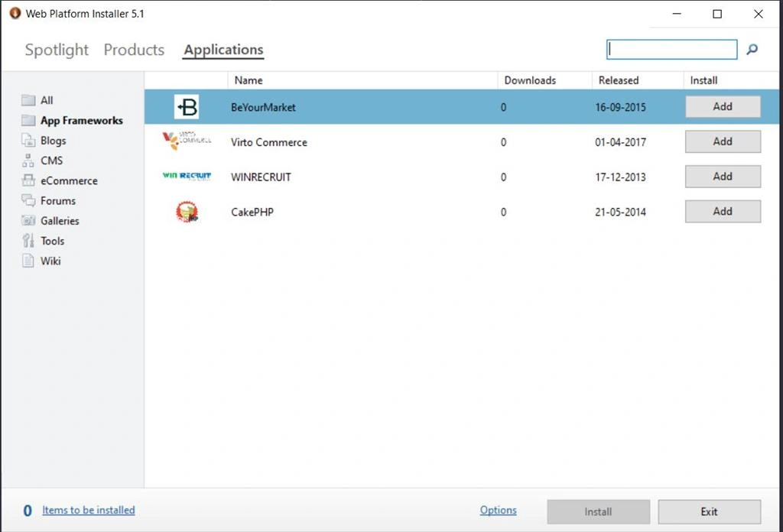Select the Forums category icon
This screenshot has height=532, width=783.
(x=28, y=200)
